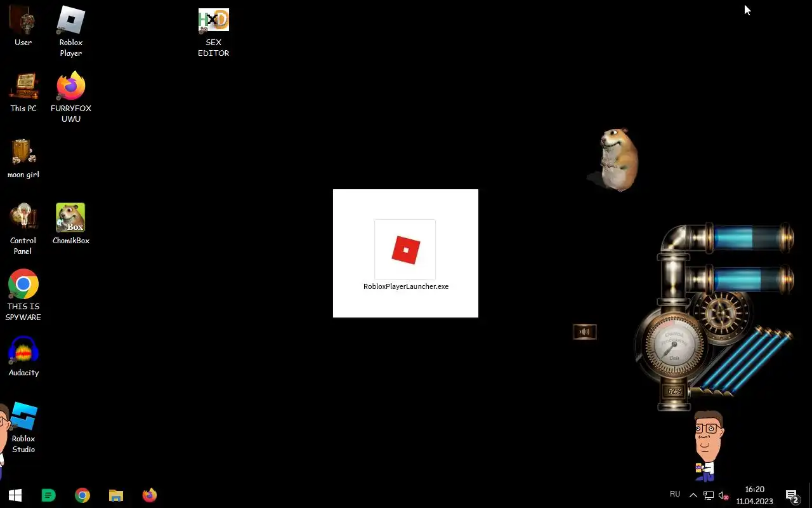The image size is (812, 508).
Task: Click the cartoon man with glasses widget
Action: [708, 446]
